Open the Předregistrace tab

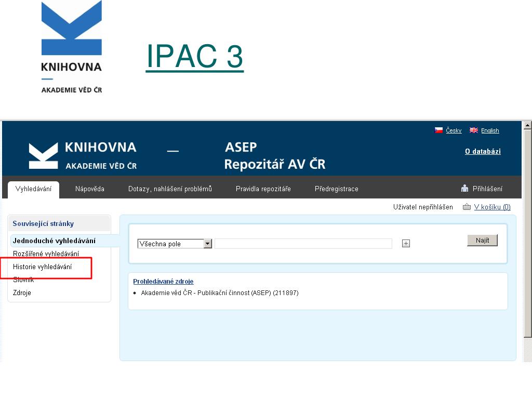tap(337, 189)
